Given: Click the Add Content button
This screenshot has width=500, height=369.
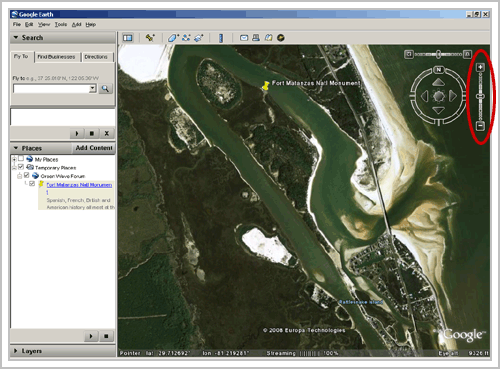Looking at the screenshot, I should pyautogui.click(x=94, y=148).
